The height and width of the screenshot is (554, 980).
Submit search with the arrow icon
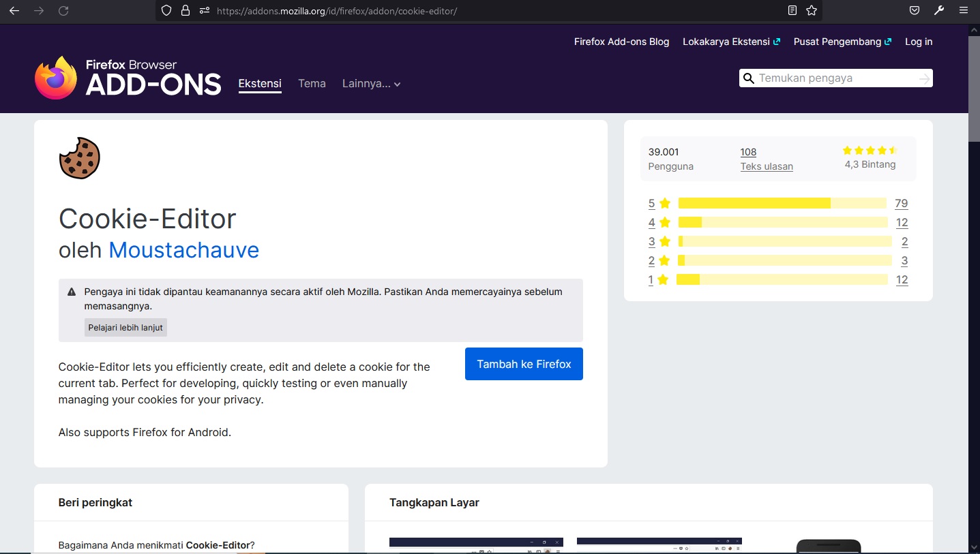coord(924,79)
